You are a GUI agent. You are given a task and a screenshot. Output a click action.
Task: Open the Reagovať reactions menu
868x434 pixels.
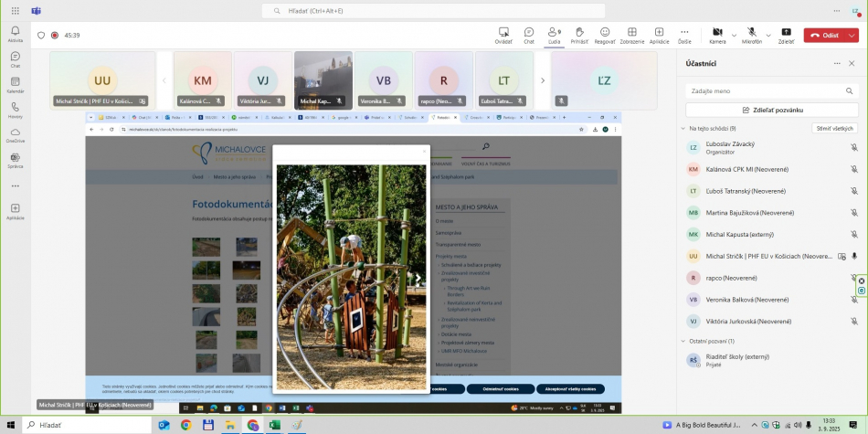click(605, 34)
